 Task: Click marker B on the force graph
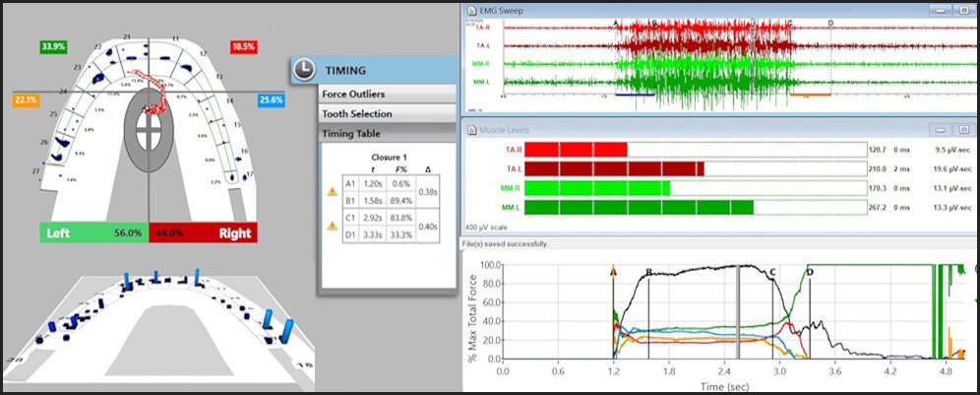(x=648, y=272)
